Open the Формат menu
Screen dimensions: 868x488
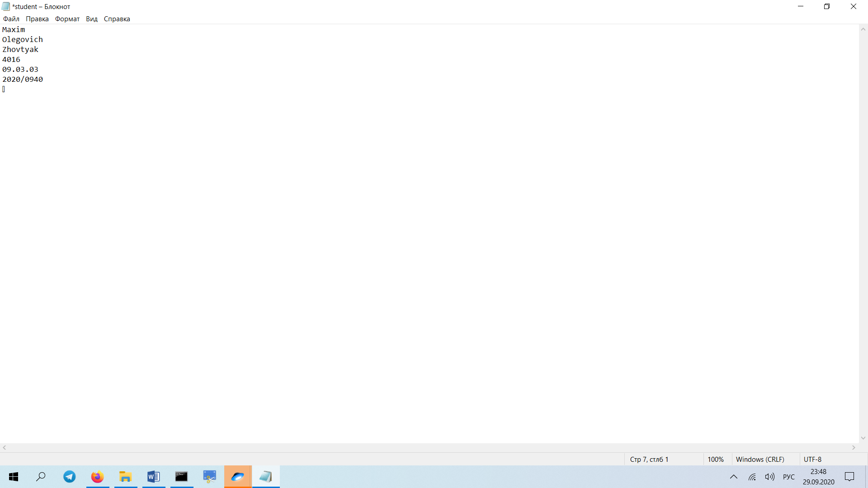pos(67,19)
